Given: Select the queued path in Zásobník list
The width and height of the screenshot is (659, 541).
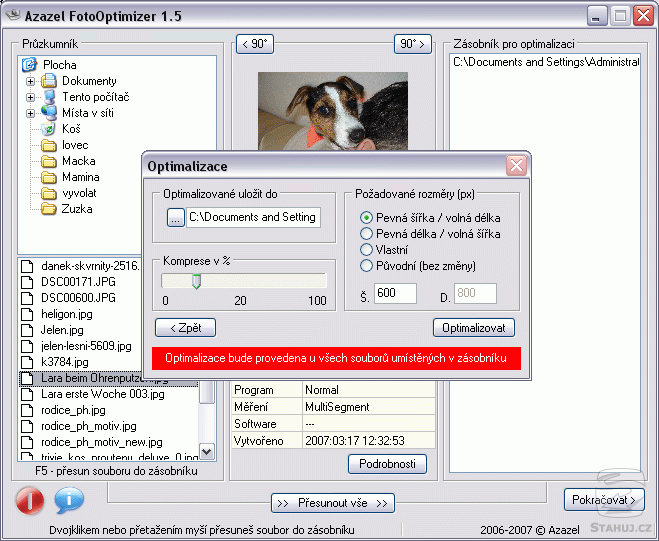Looking at the screenshot, I should 546,62.
